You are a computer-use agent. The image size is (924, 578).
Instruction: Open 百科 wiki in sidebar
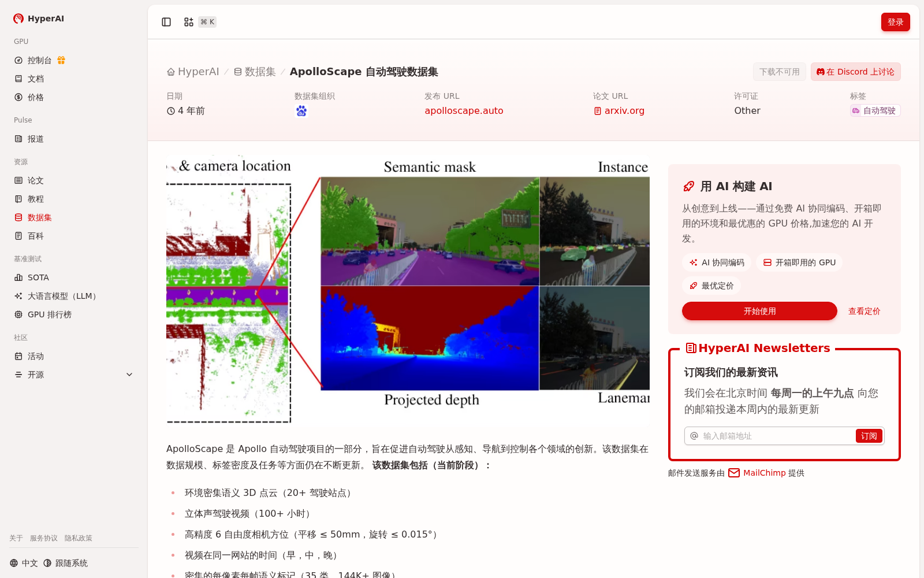click(x=74, y=236)
